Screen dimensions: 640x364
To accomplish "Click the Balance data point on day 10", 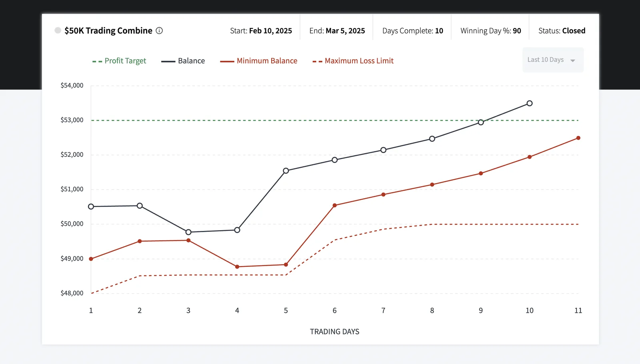I will [x=530, y=103].
